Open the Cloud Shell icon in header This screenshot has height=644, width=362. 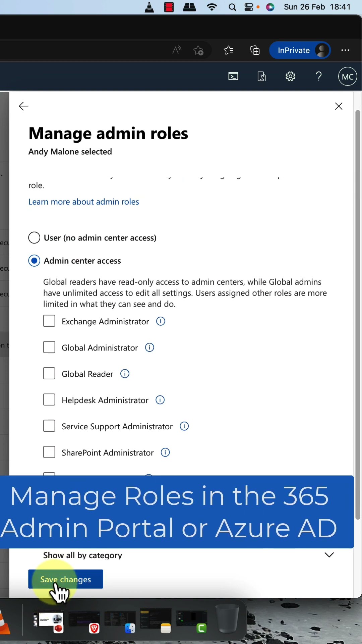click(x=233, y=76)
